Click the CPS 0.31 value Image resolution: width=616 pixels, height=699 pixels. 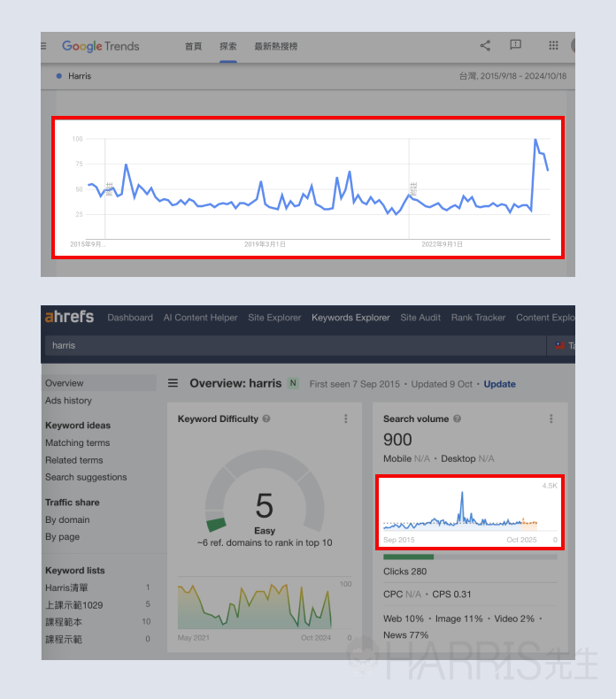[451, 595]
